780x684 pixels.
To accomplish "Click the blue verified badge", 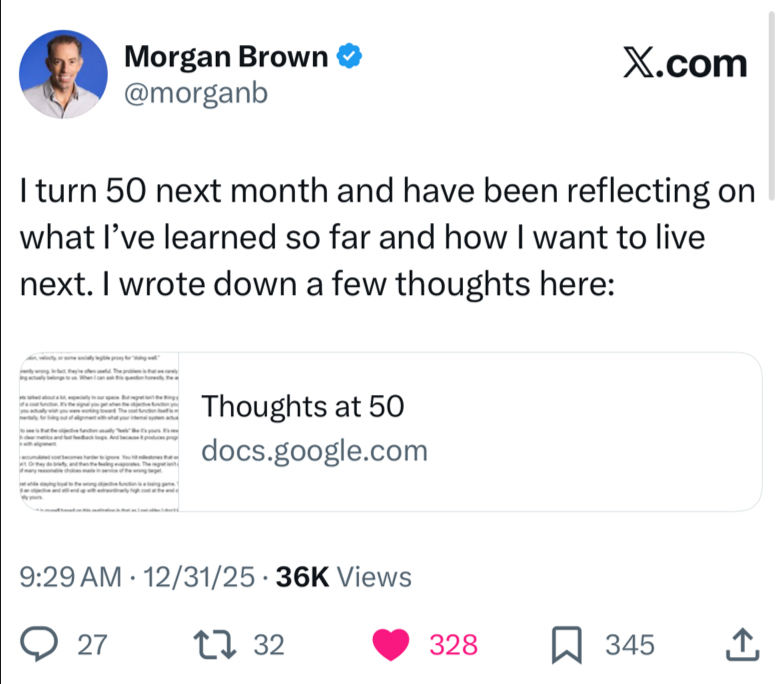I will (349, 56).
